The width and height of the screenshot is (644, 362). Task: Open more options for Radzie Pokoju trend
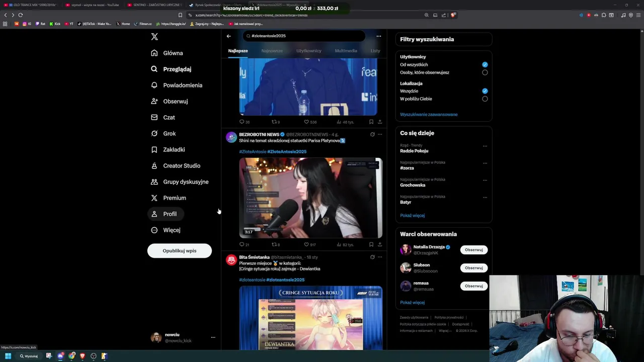485,146
